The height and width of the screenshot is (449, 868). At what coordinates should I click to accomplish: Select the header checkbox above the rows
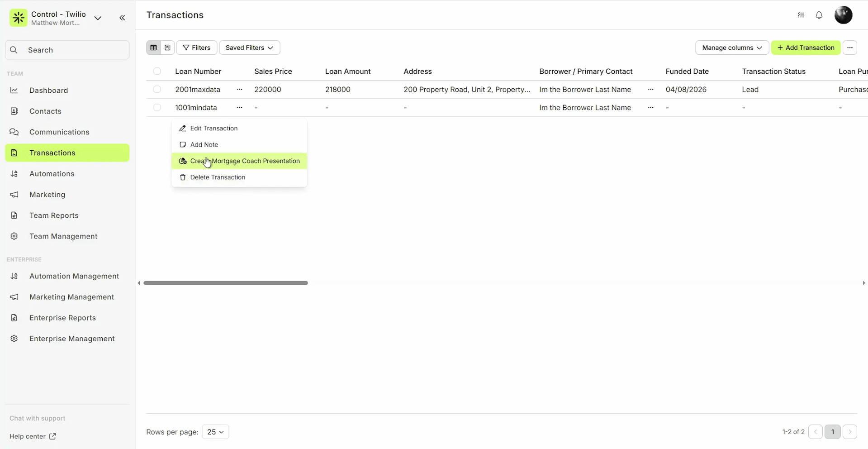(157, 71)
